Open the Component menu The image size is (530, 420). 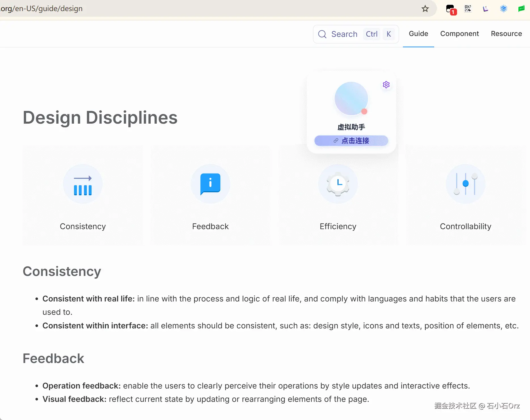459,34
